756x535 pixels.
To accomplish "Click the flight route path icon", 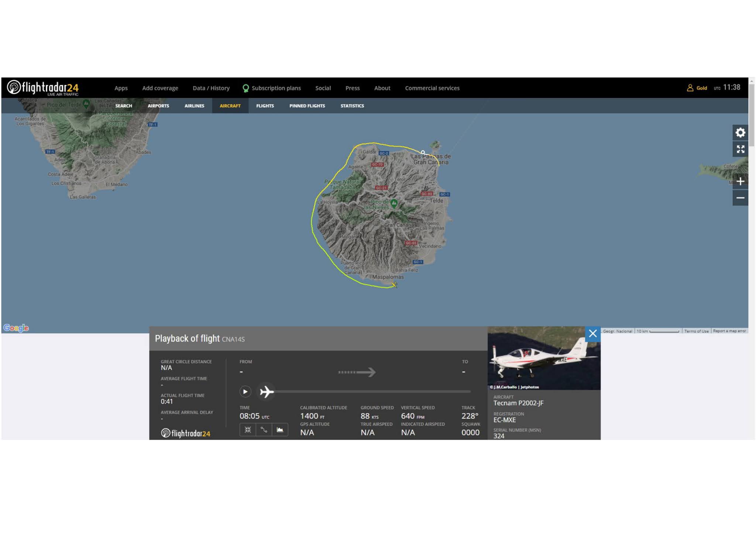I will coord(264,430).
